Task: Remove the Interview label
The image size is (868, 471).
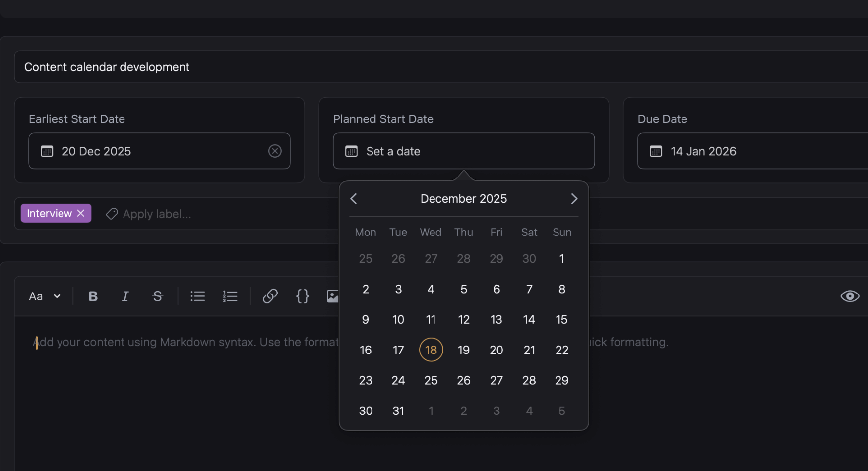Action: (81, 213)
